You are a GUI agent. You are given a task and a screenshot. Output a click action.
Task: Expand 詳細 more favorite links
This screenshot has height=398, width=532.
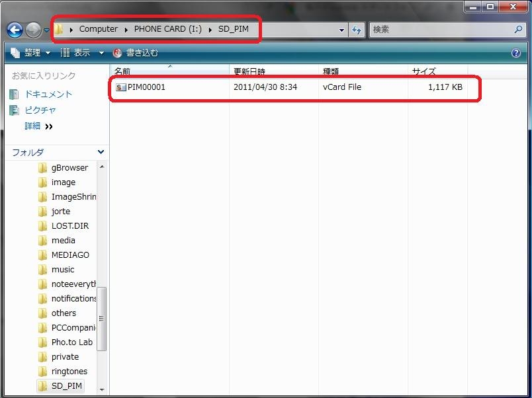pyautogui.click(x=38, y=126)
